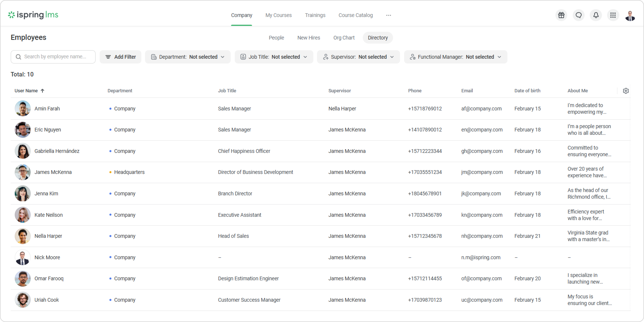Open the notifications bell
The height and width of the screenshot is (322, 644).
click(596, 15)
